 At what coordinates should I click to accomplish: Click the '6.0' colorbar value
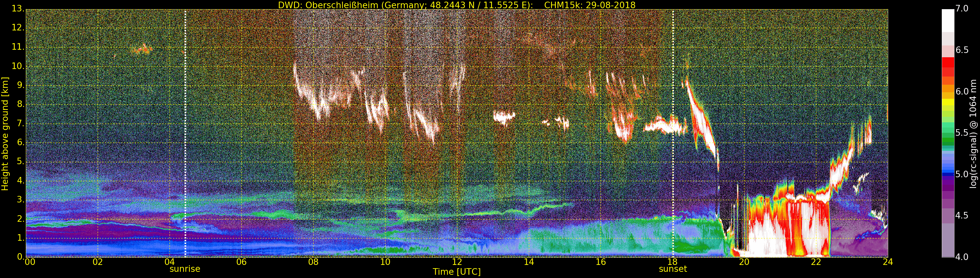pyautogui.click(x=962, y=91)
